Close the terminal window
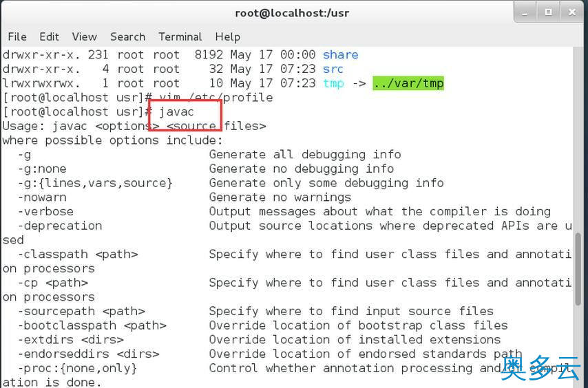 (x=572, y=12)
